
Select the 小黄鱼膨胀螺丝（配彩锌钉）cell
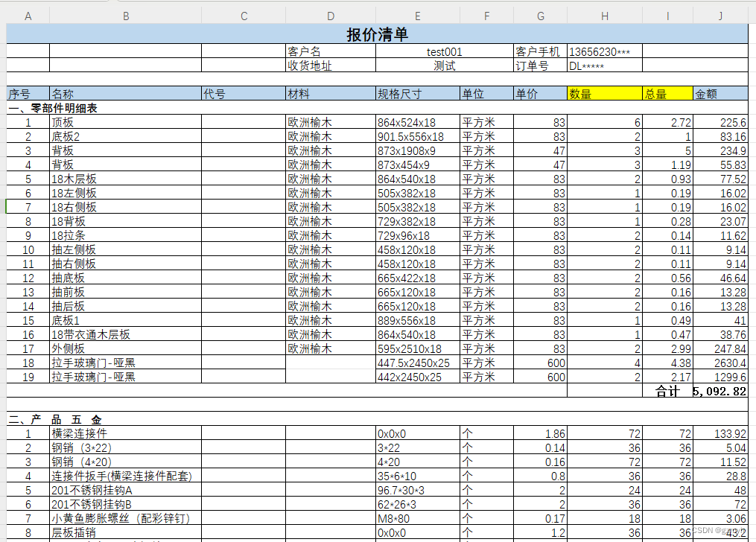[125, 518]
